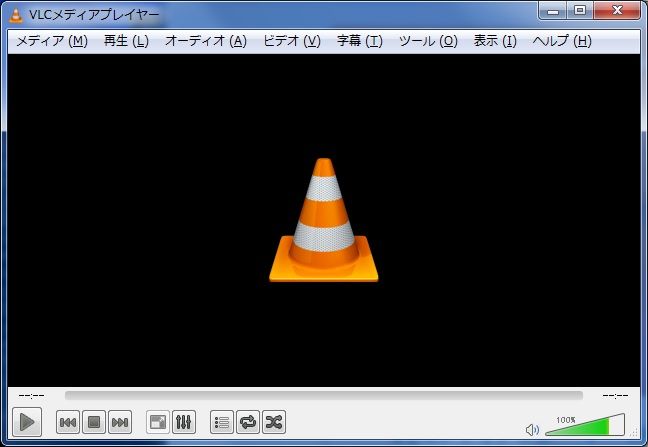Start playback with the Play button
This screenshot has height=447, width=648.
[x=27, y=422]
